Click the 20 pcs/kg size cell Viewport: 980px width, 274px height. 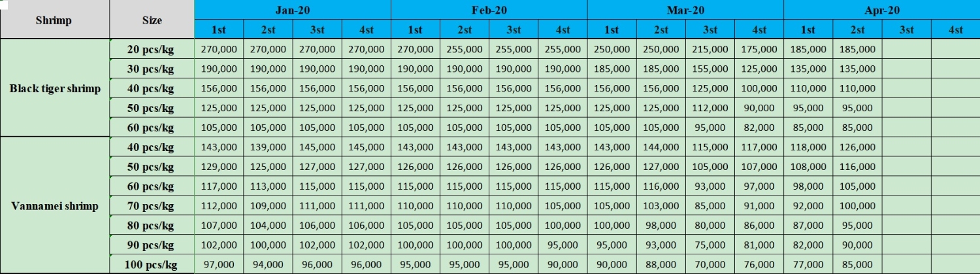pyautogui.click(x=152, y=50)
